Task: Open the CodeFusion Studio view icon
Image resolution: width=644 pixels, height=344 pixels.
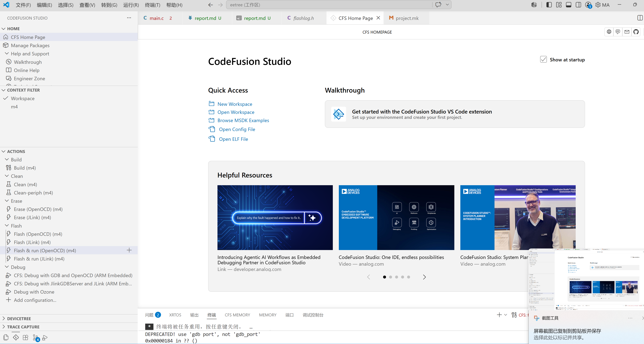Action: click(x=16, y=337)
